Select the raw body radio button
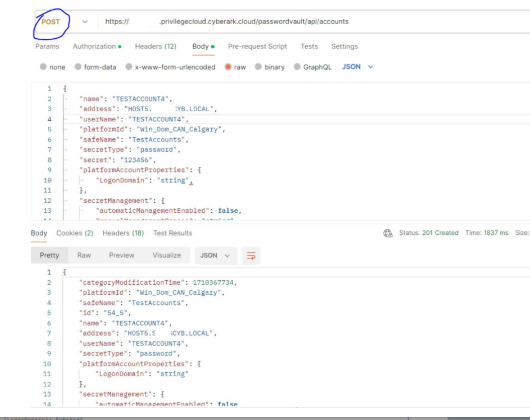 pos(228,66)
